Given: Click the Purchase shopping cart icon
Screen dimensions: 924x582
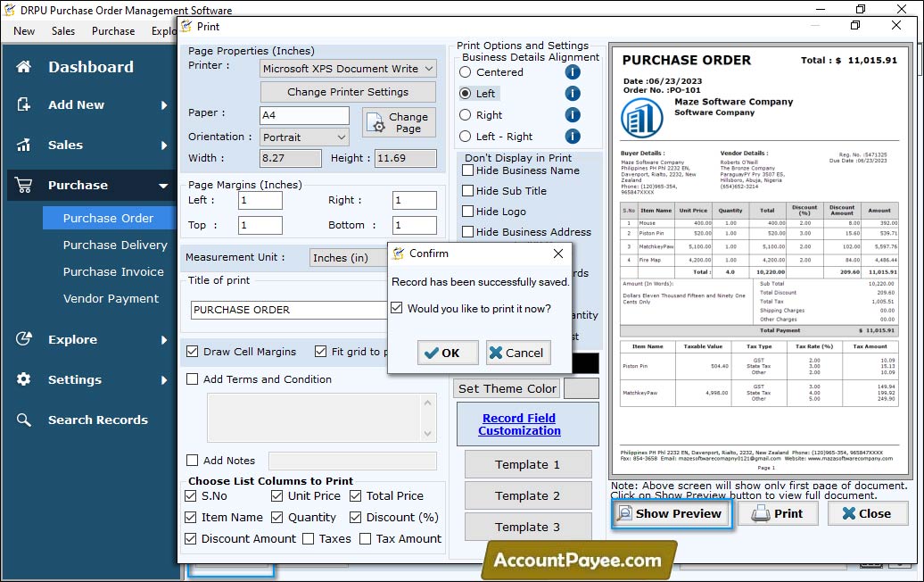Looking at the screenshot, I should click(x=23, y=185).
